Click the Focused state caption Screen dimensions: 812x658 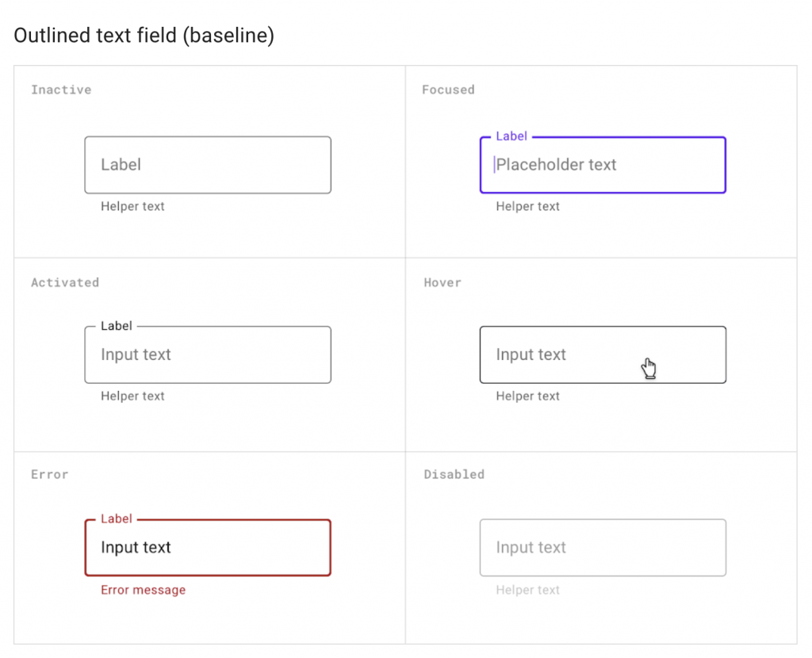pyautogui.click(x=448, y=90)
